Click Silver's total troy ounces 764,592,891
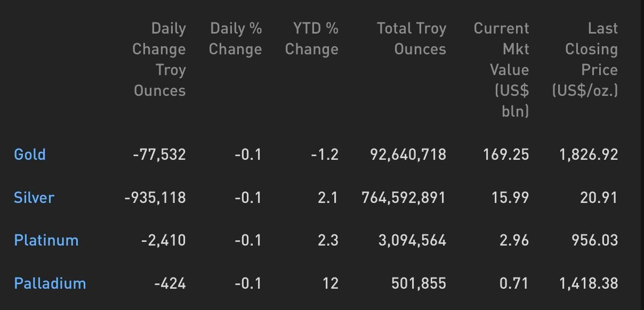 [404, 198]
